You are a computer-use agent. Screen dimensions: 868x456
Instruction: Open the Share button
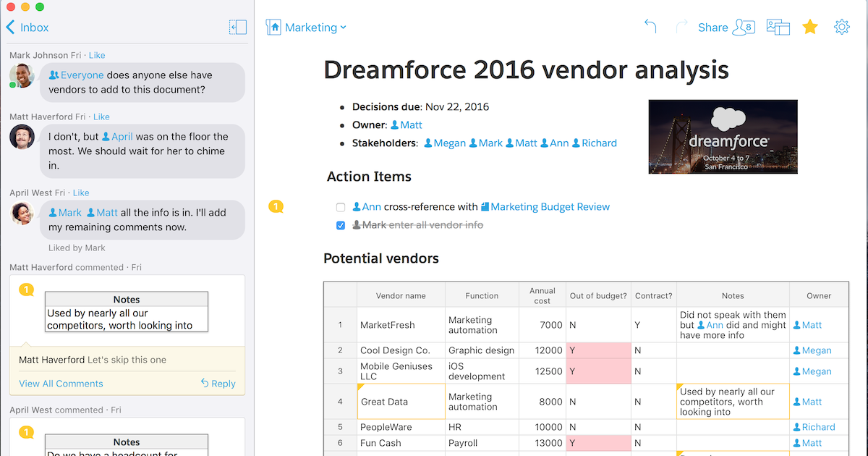click(x=712, y=28)
